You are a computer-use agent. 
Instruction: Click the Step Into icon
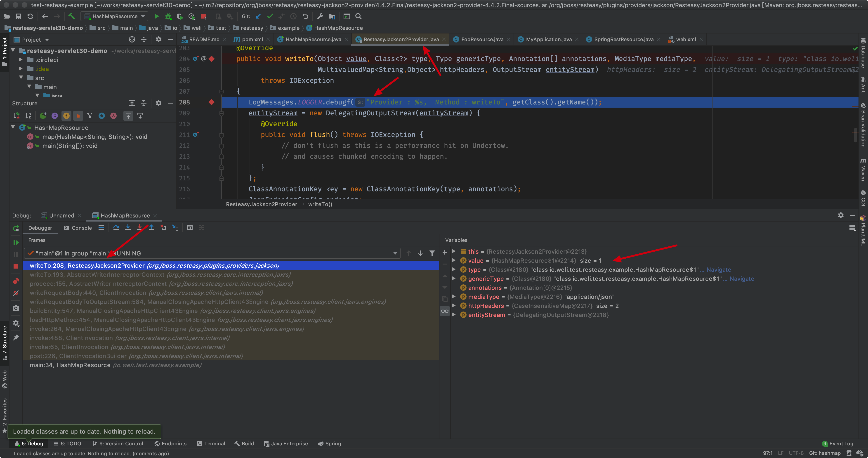(128, 228)
